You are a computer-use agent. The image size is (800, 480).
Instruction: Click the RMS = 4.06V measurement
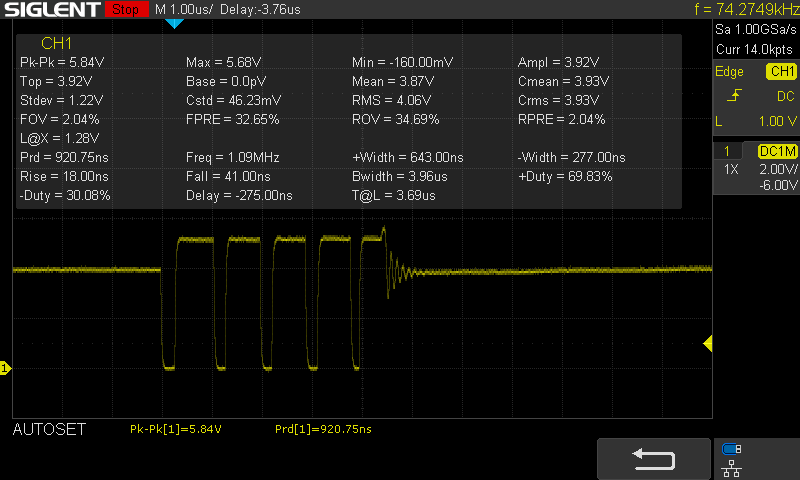(x=391, y=100)
